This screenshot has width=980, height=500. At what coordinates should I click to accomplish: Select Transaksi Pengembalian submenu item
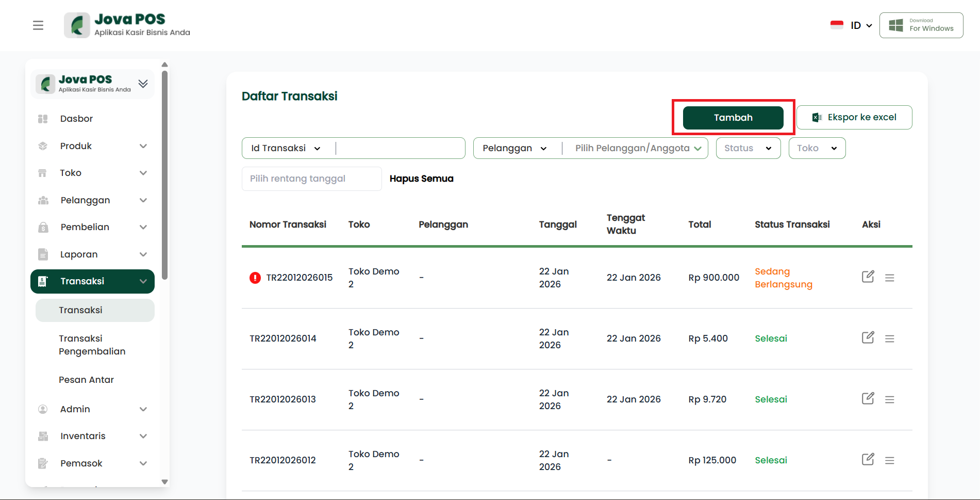(92, 345)
